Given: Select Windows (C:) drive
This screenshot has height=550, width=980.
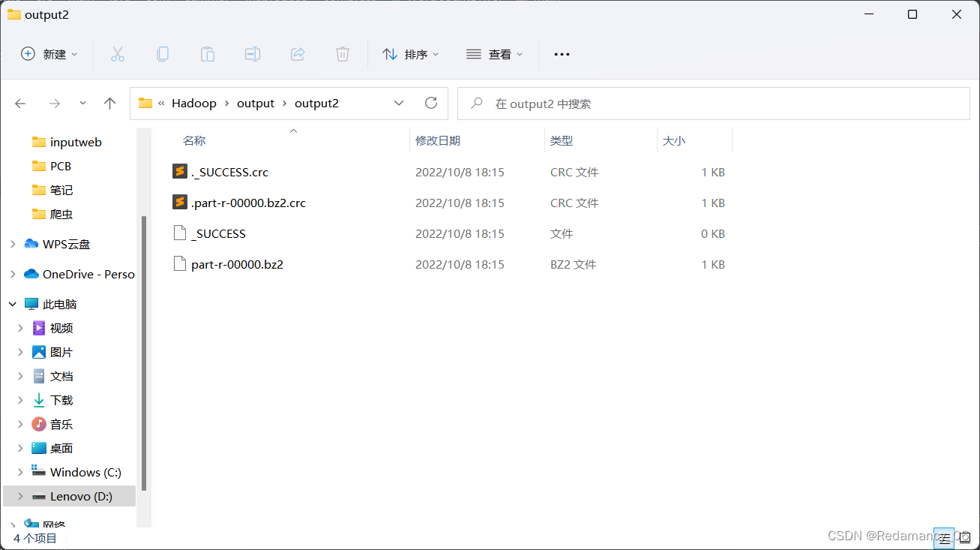Looking at the screenshot, I should point(85,472).
